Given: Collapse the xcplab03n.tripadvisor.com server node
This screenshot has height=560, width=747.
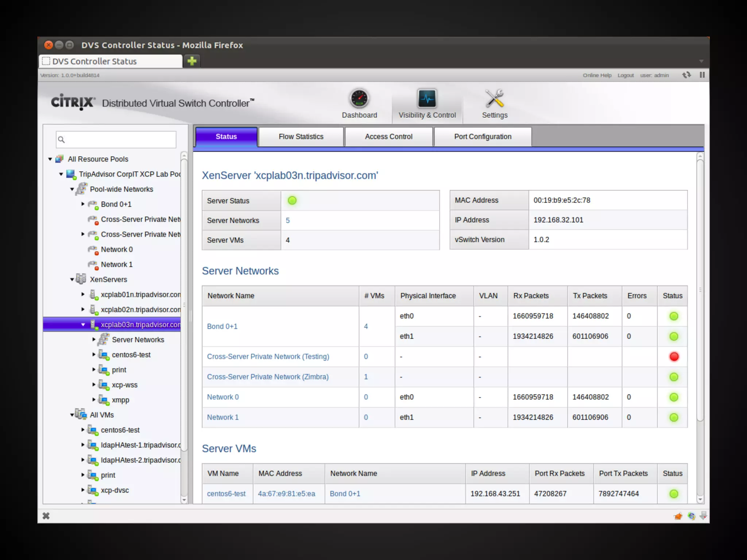Looking at the screenshot, I should 83,324.
